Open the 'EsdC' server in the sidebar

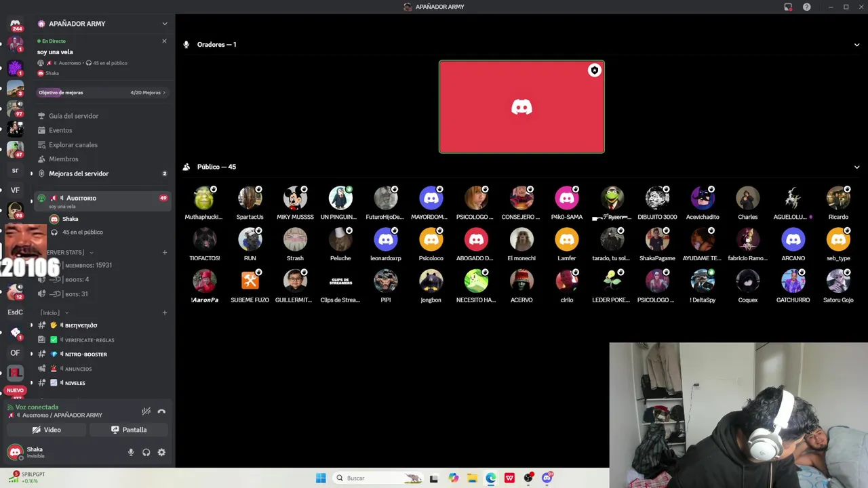click(15, 312)
